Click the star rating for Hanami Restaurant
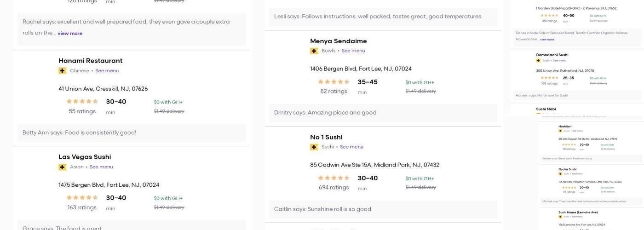 click(82, 102)
